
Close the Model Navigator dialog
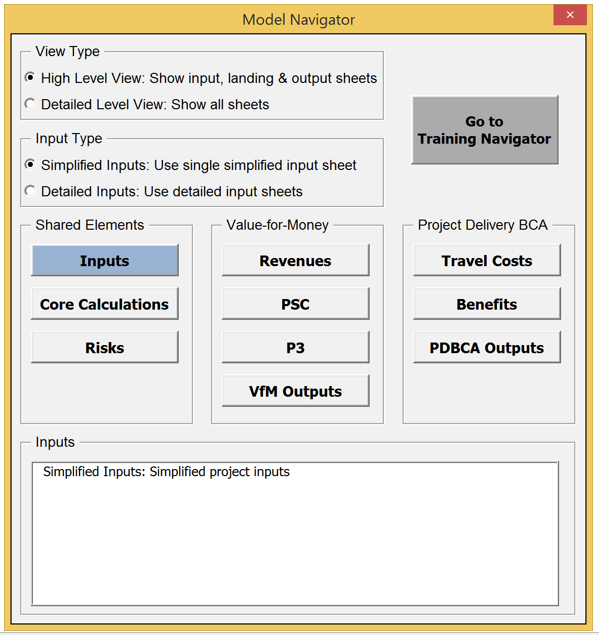(570, 15)
